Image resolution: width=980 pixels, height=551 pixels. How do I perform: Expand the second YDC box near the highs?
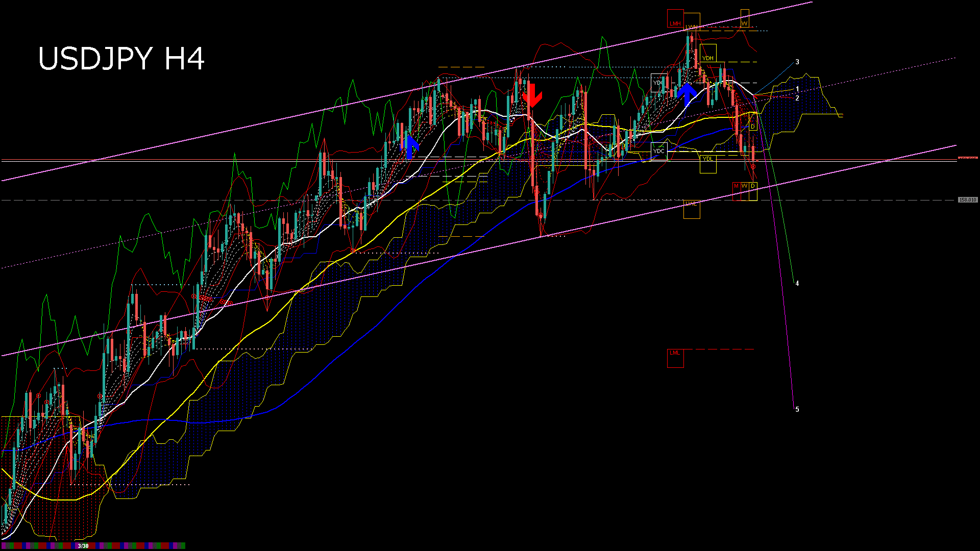(658, 83)
